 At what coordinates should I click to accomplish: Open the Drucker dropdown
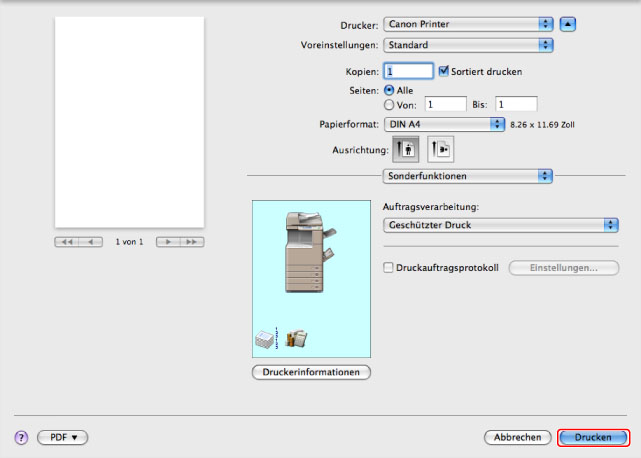[x=468, y=23]
